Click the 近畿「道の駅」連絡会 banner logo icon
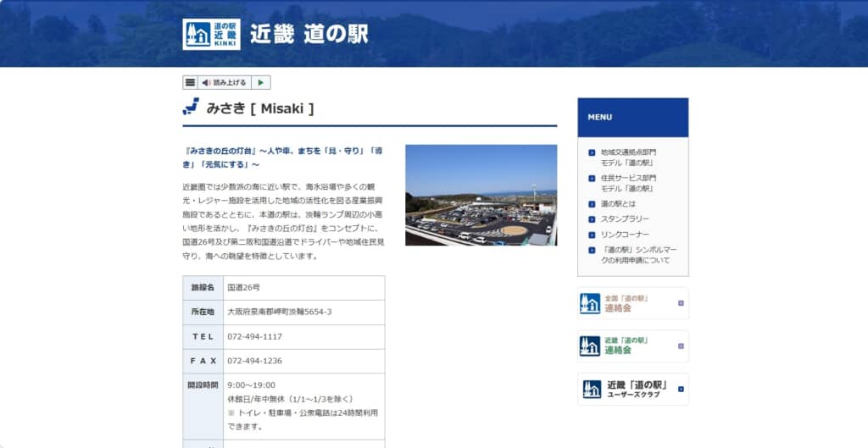 coord(590,346)
